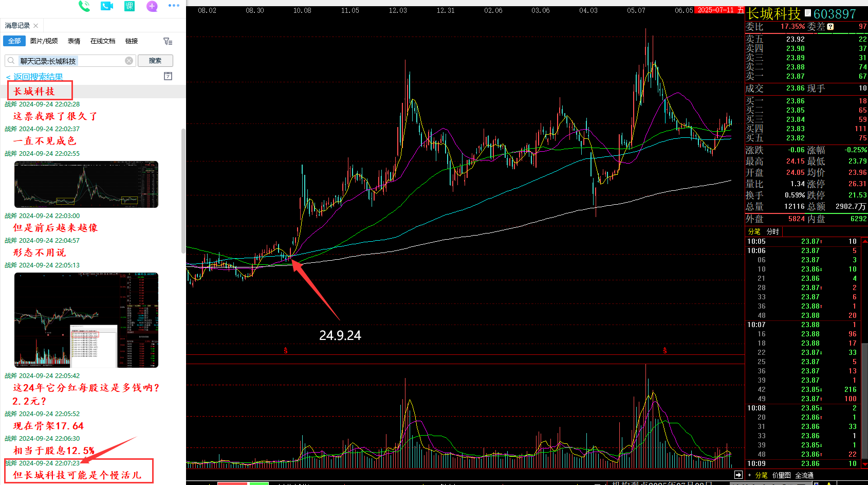
Task: Click into the chat record search field
Action: (70, 61)
